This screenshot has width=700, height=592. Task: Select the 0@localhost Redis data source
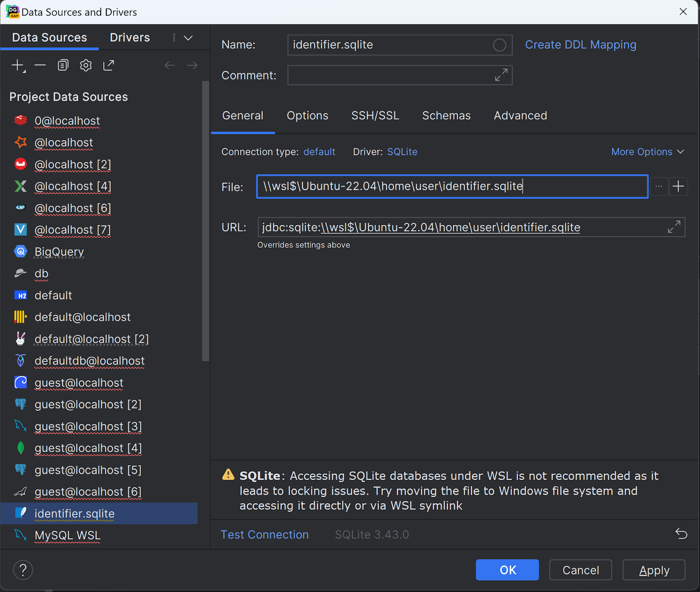99,120
